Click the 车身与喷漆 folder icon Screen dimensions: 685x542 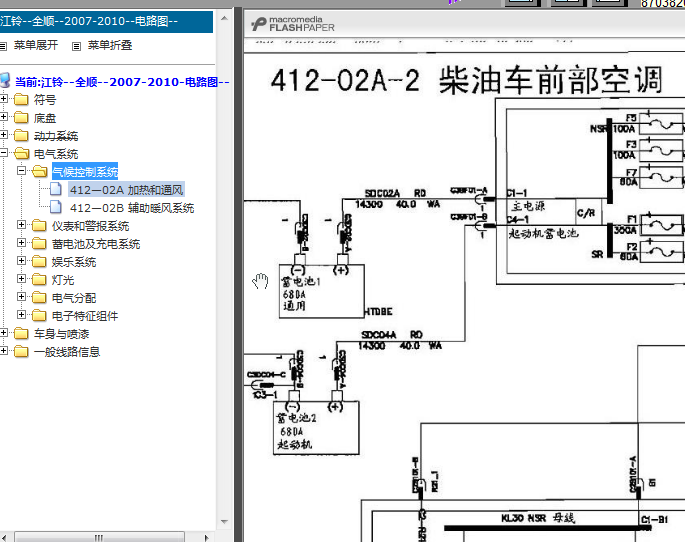click(21, 334)
